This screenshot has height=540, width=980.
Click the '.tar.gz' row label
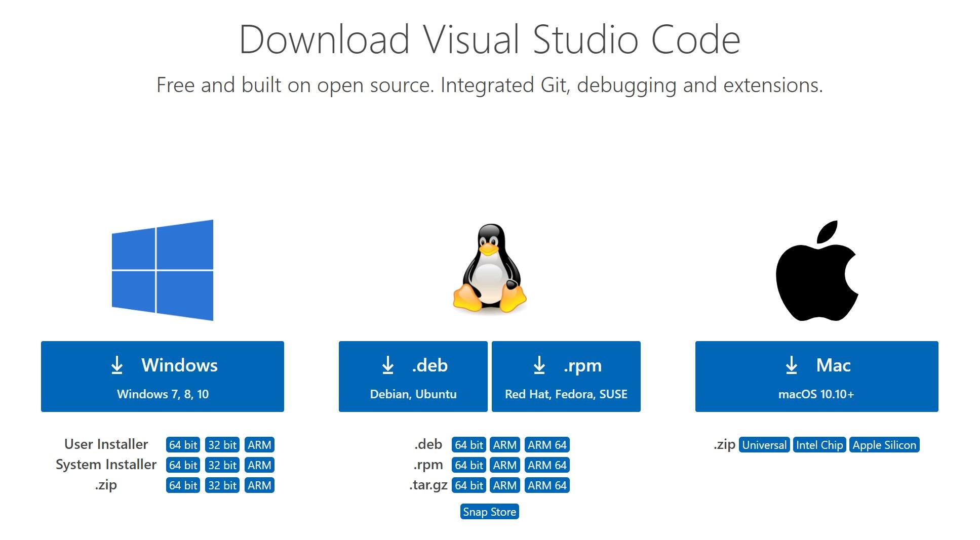tap(428, 485)
